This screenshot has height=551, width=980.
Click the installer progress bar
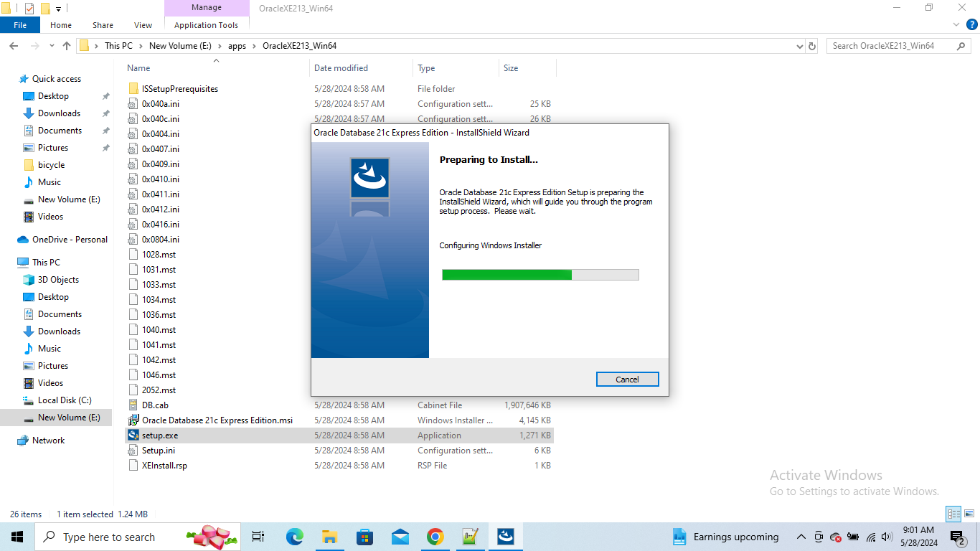point(540,275)
